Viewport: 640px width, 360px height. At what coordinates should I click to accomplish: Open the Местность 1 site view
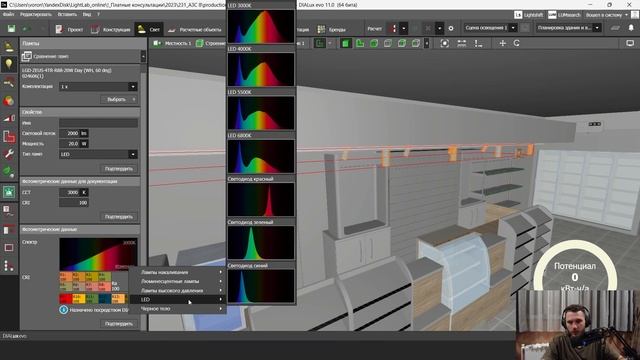(173, 43)
